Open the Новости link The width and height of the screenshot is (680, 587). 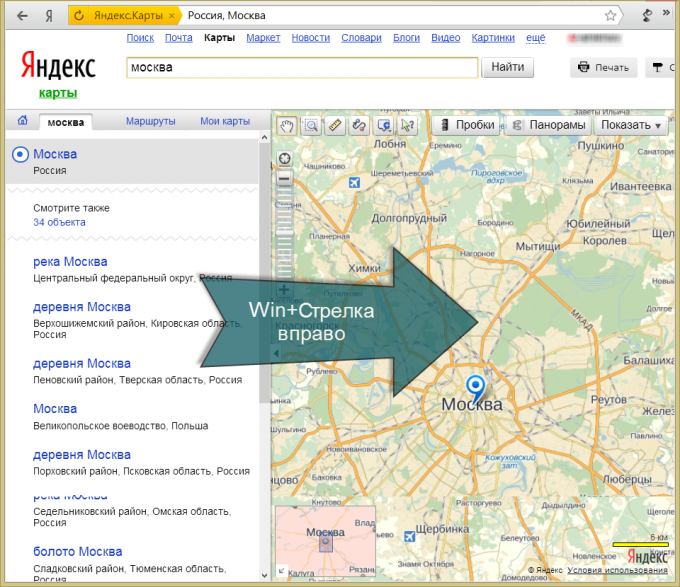pyautogui.click(x=311, y=38)
